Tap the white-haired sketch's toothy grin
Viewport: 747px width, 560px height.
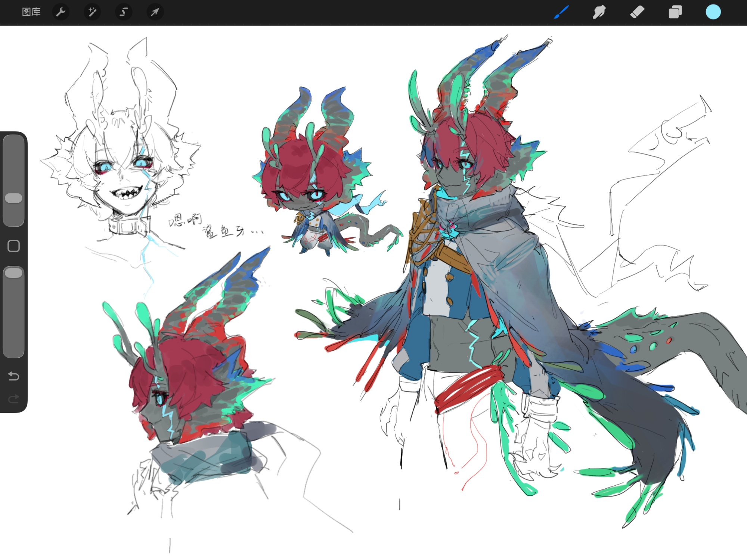[128, 193]
